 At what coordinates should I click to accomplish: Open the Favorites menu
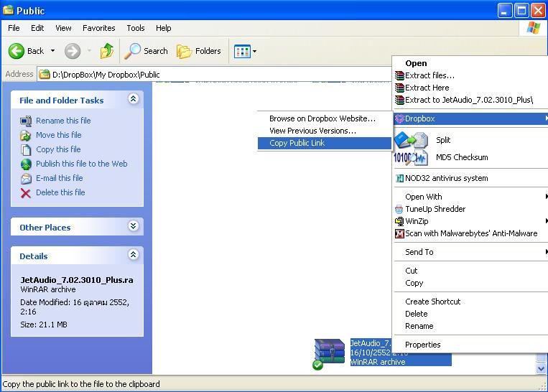point(99,28)
